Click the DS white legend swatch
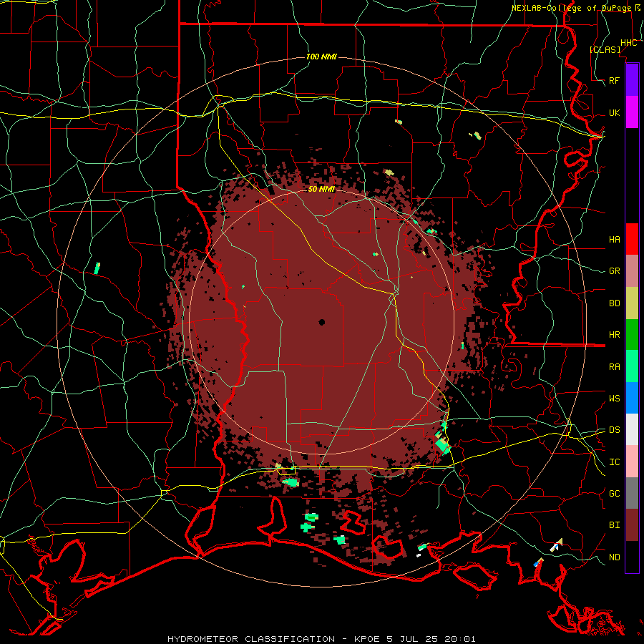The width and height of the screenshot is (644, 644). 632,429
